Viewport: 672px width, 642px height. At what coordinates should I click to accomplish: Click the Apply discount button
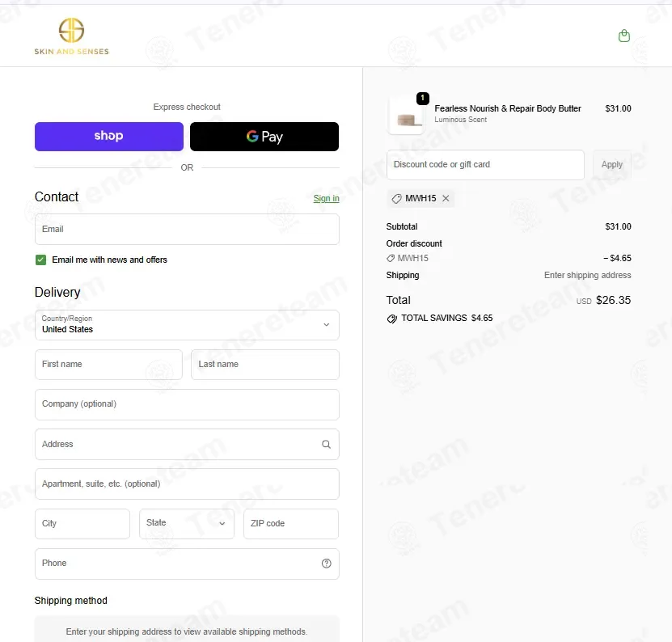[x=611, y=165]
